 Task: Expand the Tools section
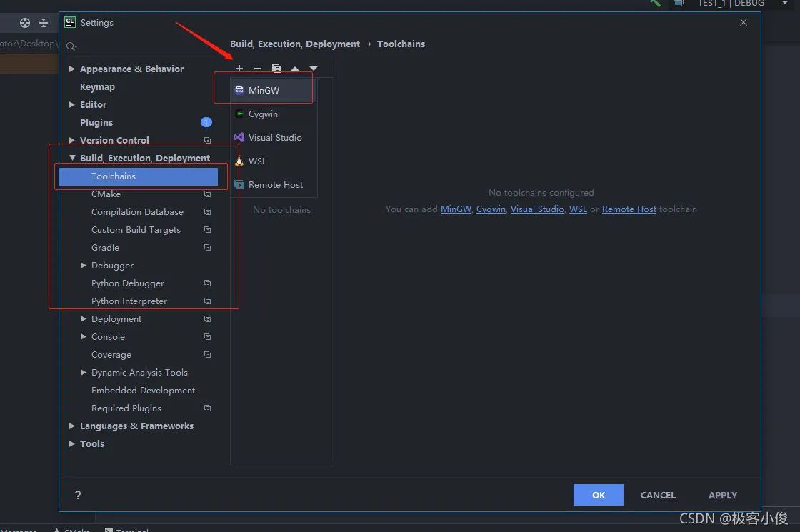(x=72, y=443)
